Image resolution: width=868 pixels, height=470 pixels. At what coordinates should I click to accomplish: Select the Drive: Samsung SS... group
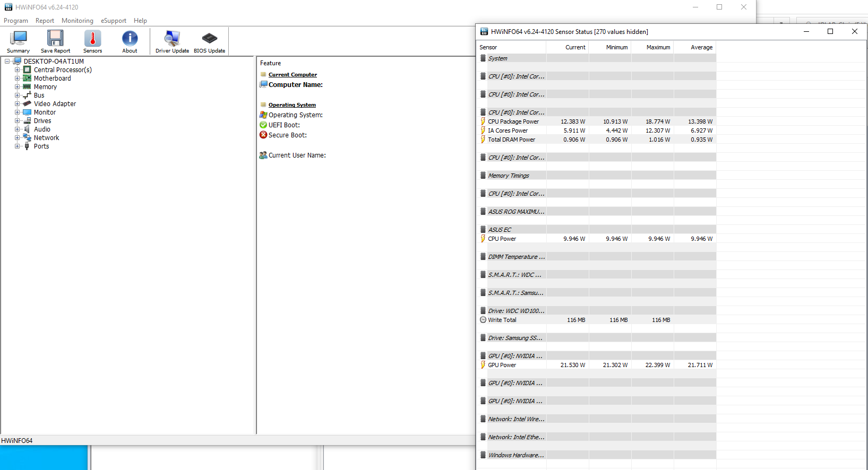pyautogui.click(x=597, y=338)
